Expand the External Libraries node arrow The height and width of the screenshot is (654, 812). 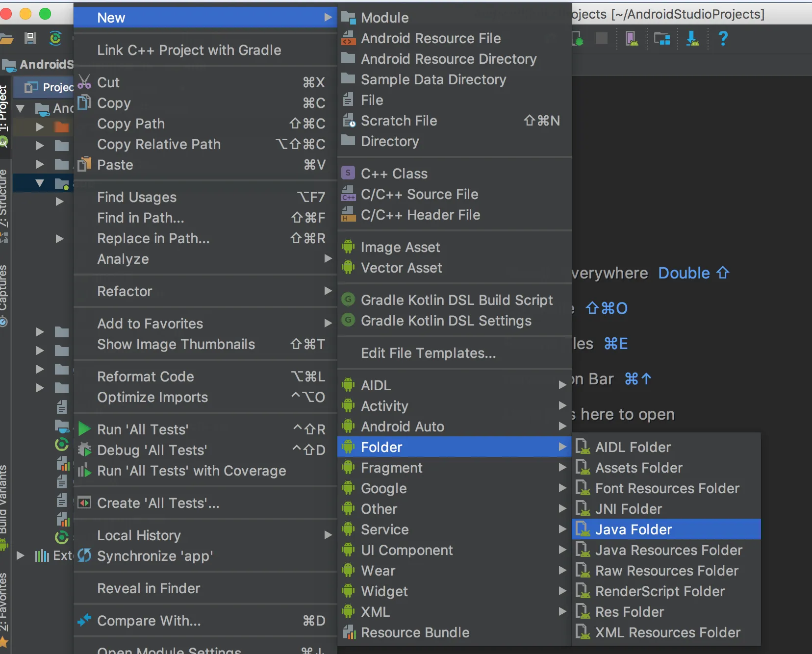pyautogui.click(x=20, y=555)
